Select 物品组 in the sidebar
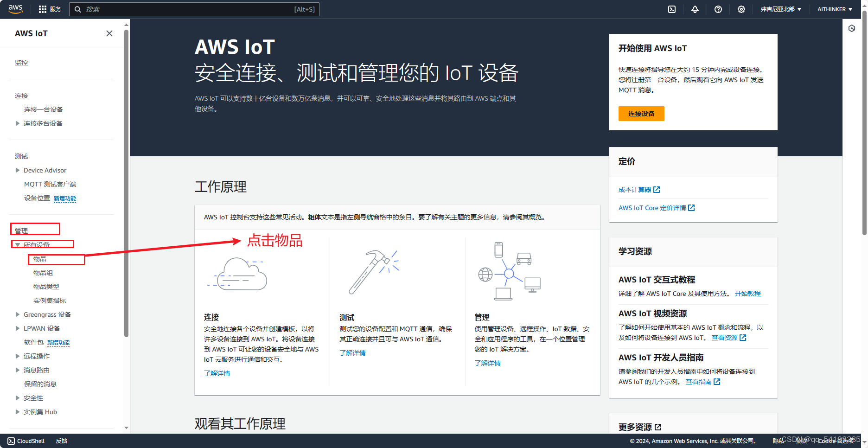 click(43, 273)
